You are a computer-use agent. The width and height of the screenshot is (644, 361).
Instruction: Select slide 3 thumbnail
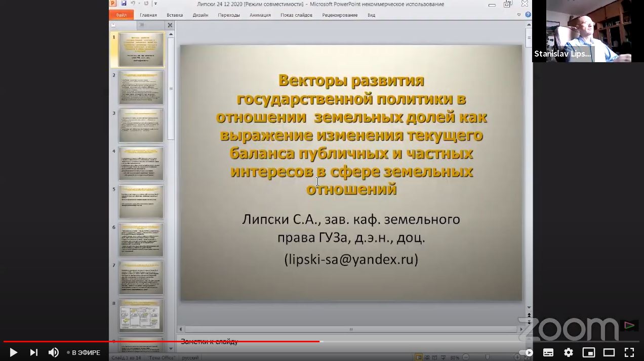coord(141,125)
